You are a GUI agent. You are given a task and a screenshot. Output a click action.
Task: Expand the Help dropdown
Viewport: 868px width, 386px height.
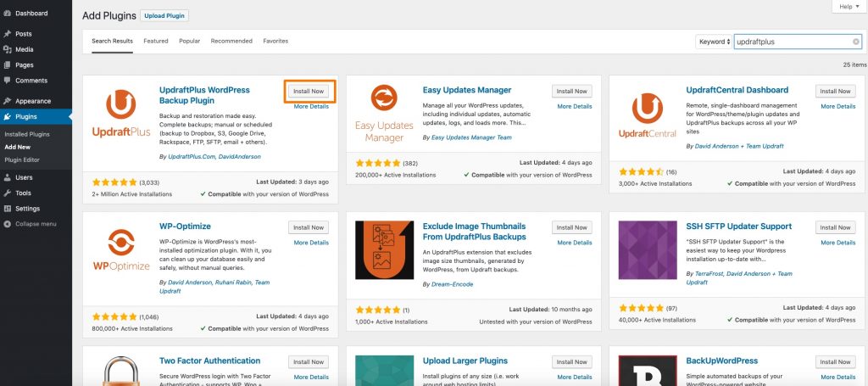click(849, 7)
